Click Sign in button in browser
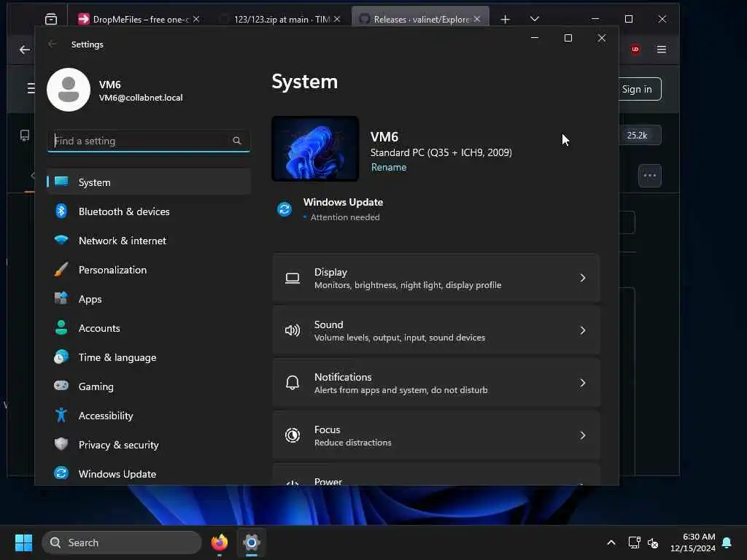This screenshot has height=560, width=747. 640,89
